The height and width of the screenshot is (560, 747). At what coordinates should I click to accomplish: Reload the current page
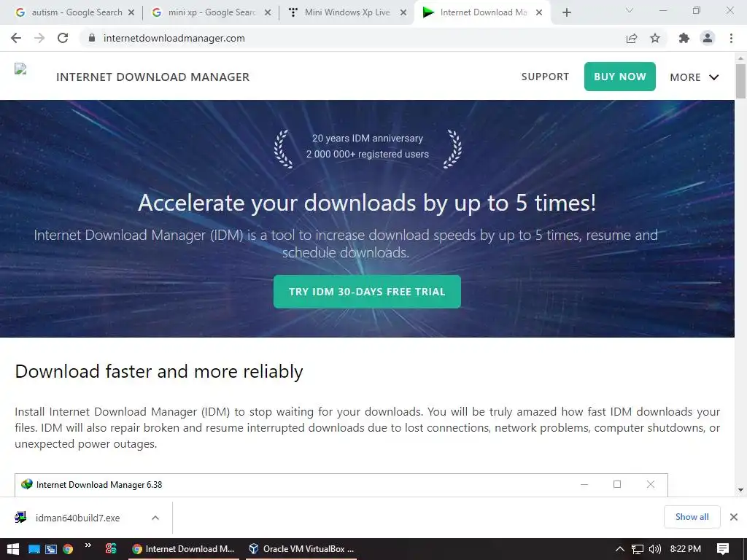(63, 38)
